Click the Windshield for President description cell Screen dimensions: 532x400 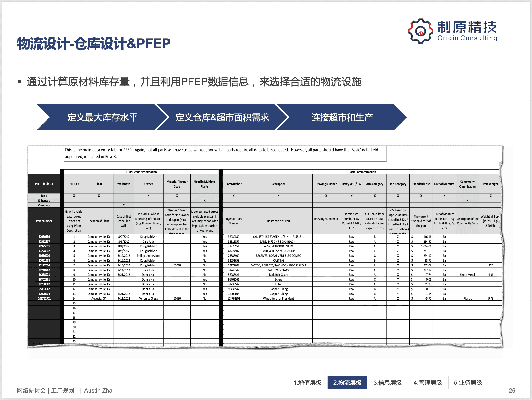pyautogui.click(x=278, y=299)
